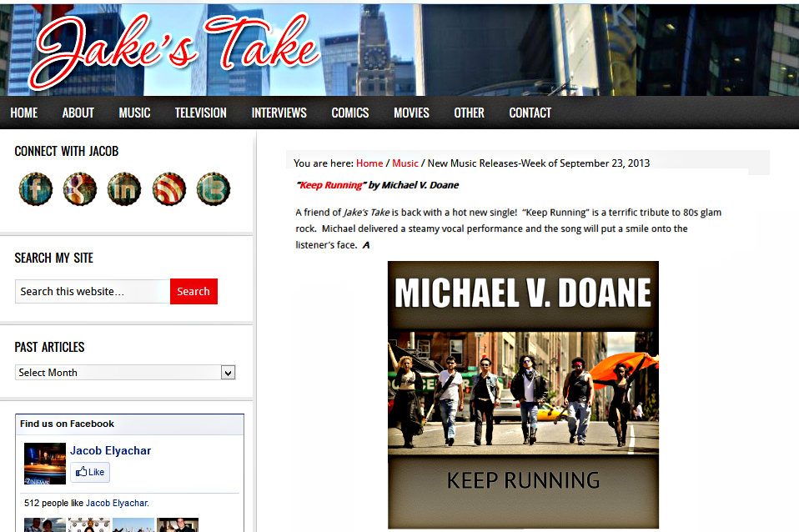Open the COMICS menu item
The width and height of the screenshot is (799, 532).
[350, 113]
